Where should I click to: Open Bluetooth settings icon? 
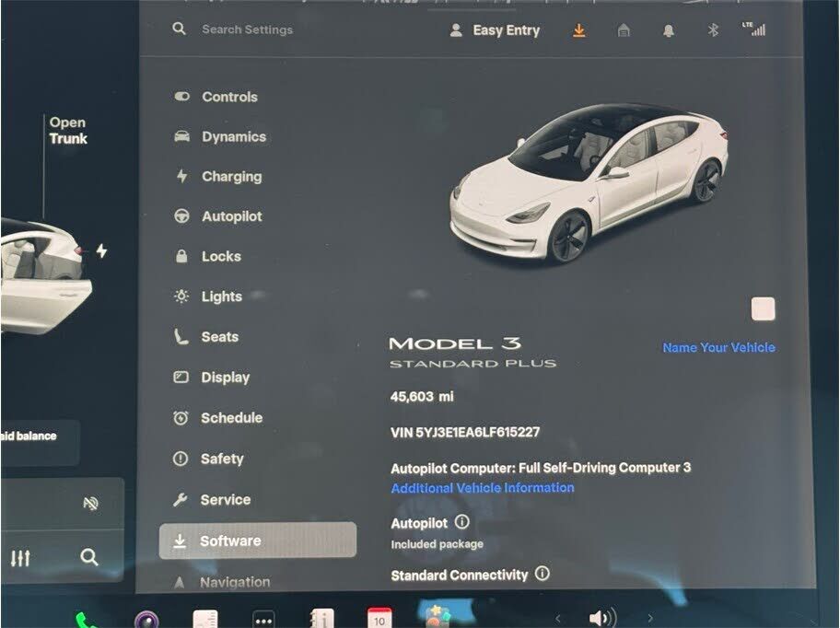[712, 30]
